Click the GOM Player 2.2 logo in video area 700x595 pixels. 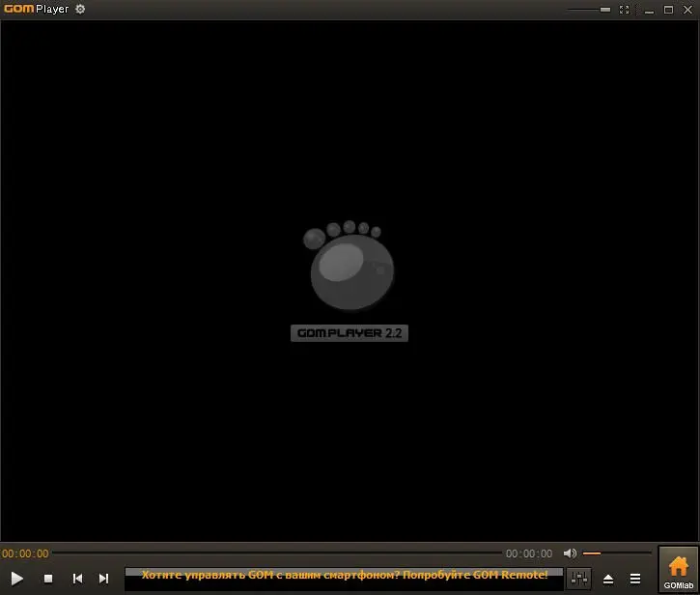tap(350, 281)
